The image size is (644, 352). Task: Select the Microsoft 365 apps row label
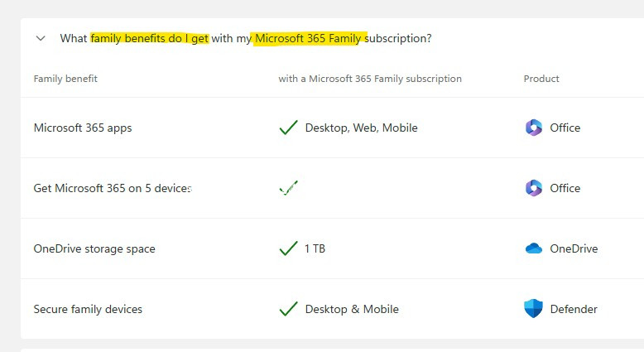83,128
